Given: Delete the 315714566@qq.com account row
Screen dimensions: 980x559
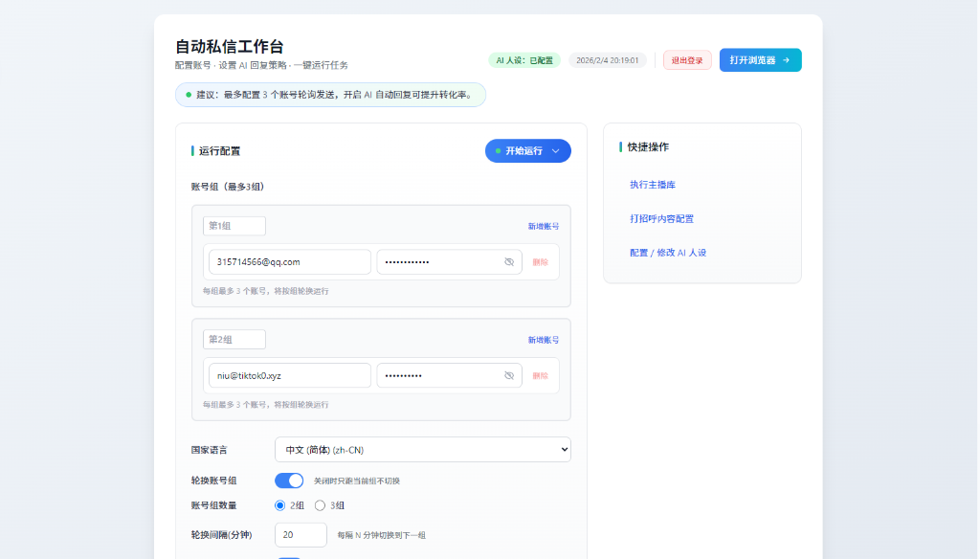Looking at the screenshot, I should coord(541,262).
